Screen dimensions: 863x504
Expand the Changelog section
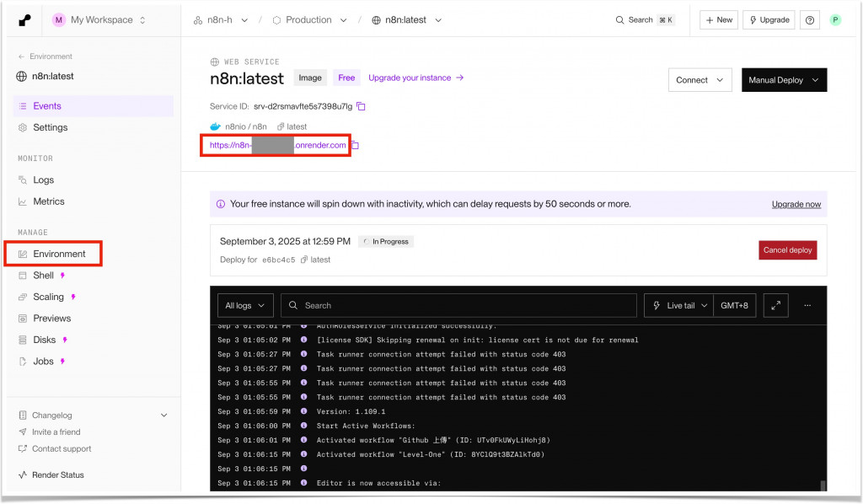pyautogui.click(x=93, y=415)
